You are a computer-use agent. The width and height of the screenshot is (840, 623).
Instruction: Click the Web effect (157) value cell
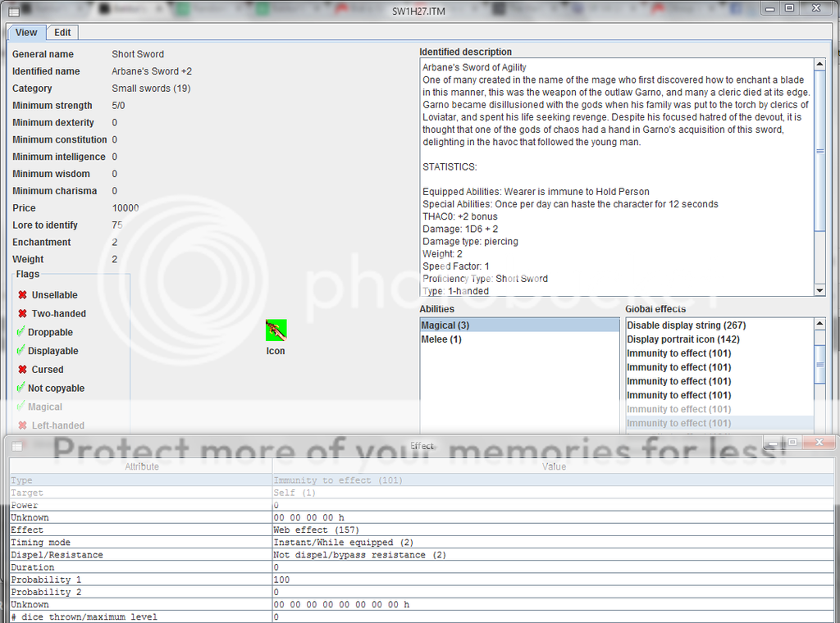tap(554, 530)
